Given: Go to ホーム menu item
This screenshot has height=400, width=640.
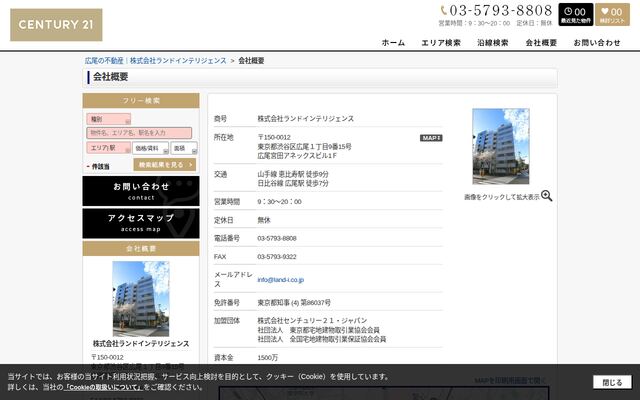Looking at the screenshot, I should [x=393, y=42].
